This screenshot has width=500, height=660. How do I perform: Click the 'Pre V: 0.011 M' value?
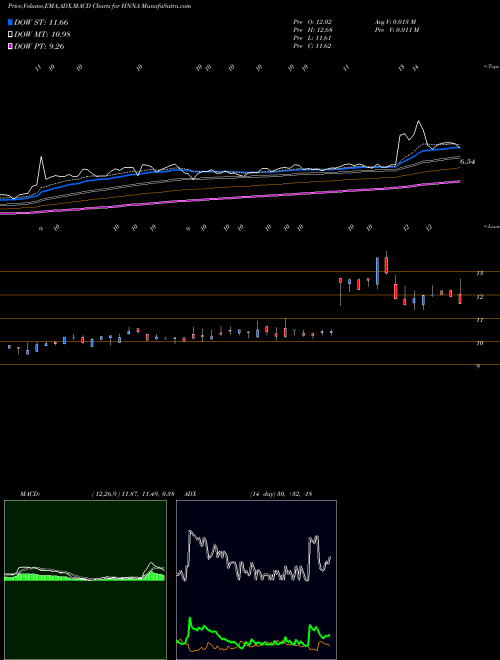coord(397,30)
